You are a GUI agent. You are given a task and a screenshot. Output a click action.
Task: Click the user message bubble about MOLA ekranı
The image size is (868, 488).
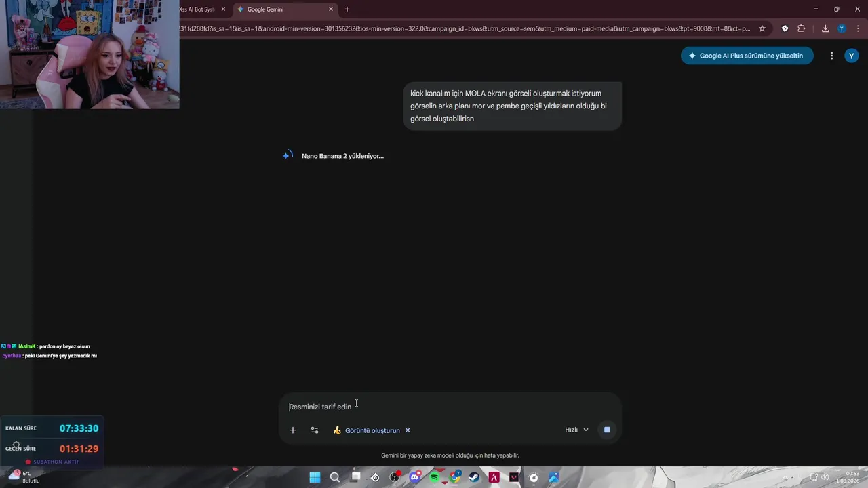[513, 106]
